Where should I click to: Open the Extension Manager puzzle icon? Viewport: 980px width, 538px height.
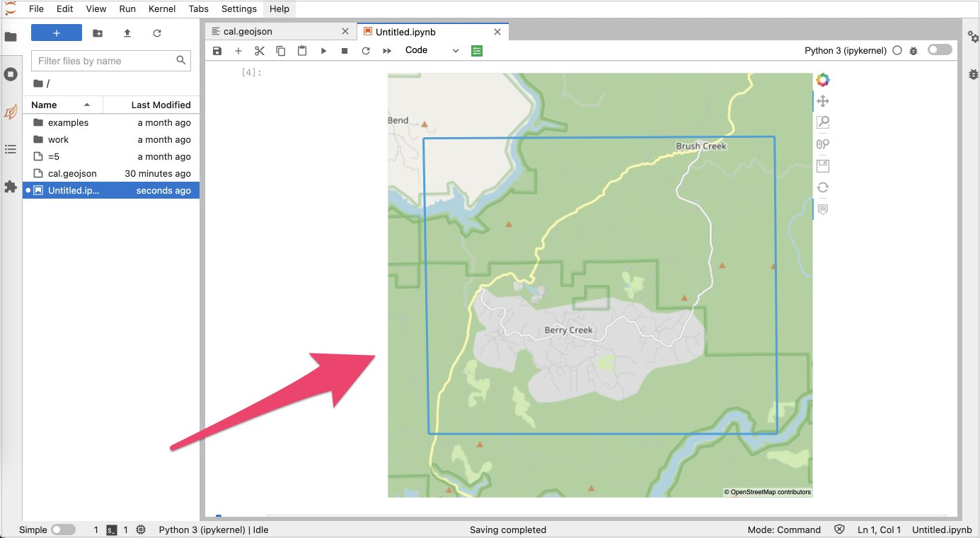click(x=11, y=187)
